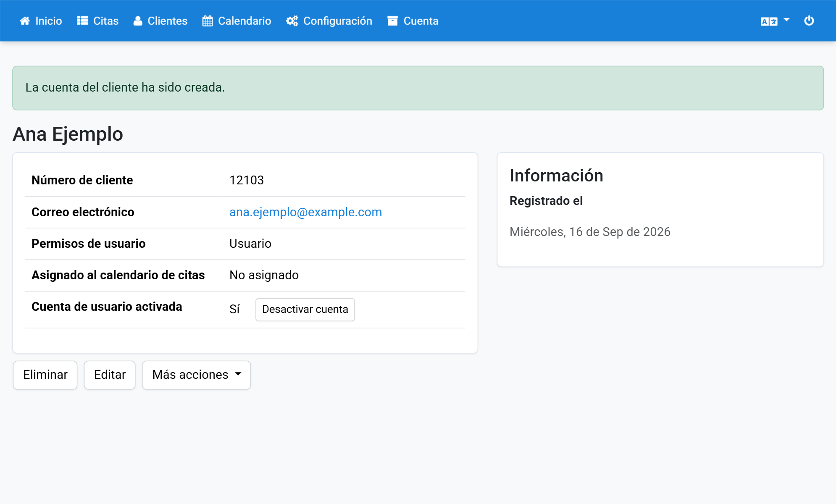Click the date Miércoles, 16 de Sep de 2026

click(590, 232)
